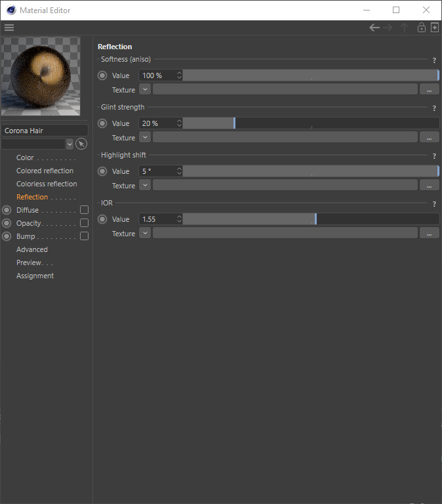Open Glint strength Texture dropdown arrow
This screenshot has width=442, height=504.
point(145,137)
